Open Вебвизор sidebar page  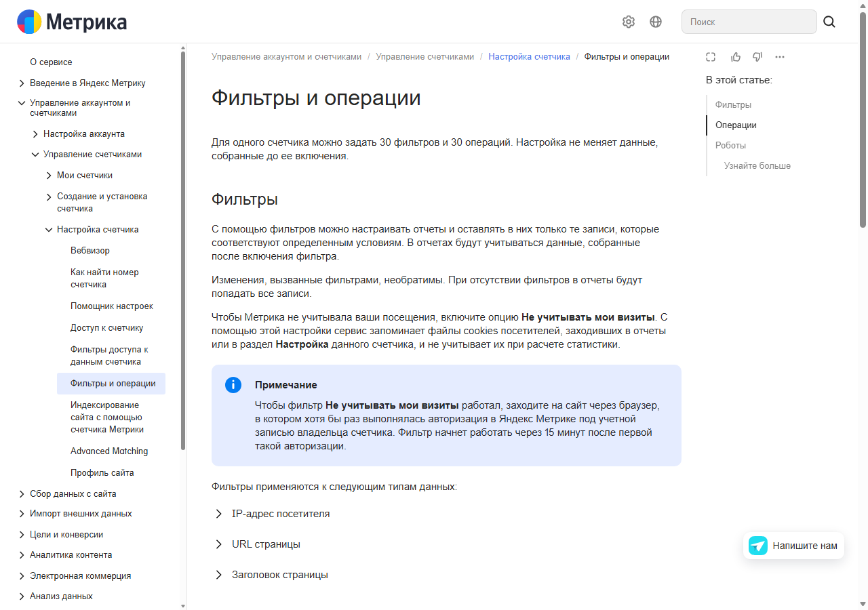point(90,251)
